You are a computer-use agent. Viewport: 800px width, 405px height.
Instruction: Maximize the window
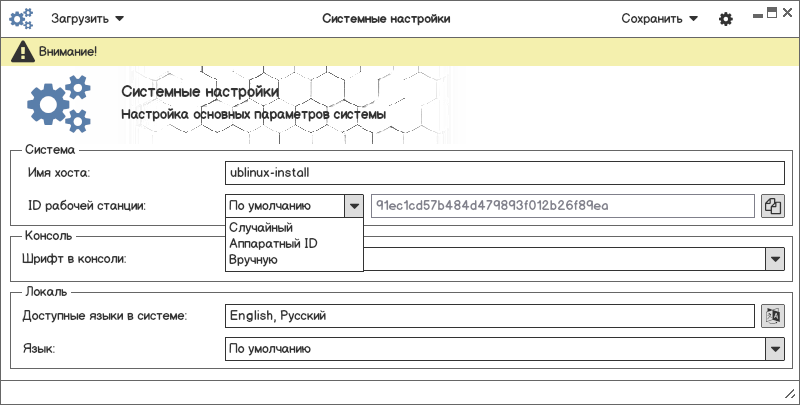(x=772, y=13)
